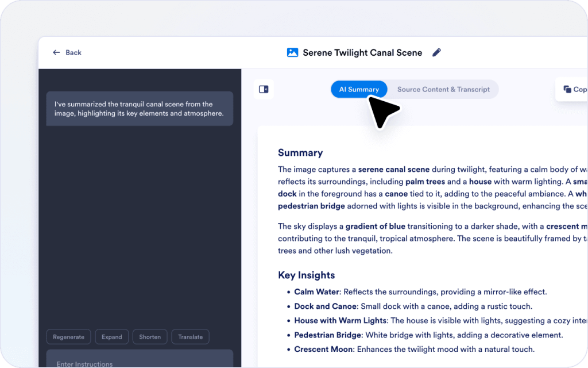Click the 'Key Insights' heading
Image resolution: width=588 pixels, height=368 pixels.
[307, 275]
